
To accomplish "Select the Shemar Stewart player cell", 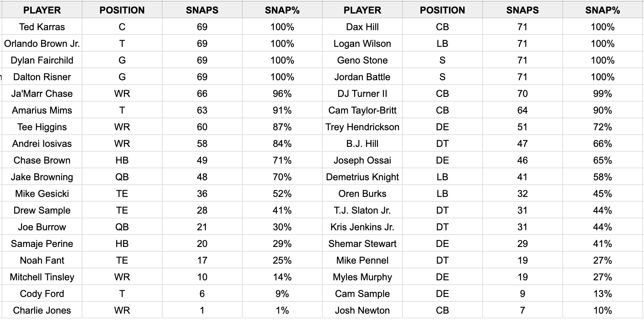I will click(362, 244).
